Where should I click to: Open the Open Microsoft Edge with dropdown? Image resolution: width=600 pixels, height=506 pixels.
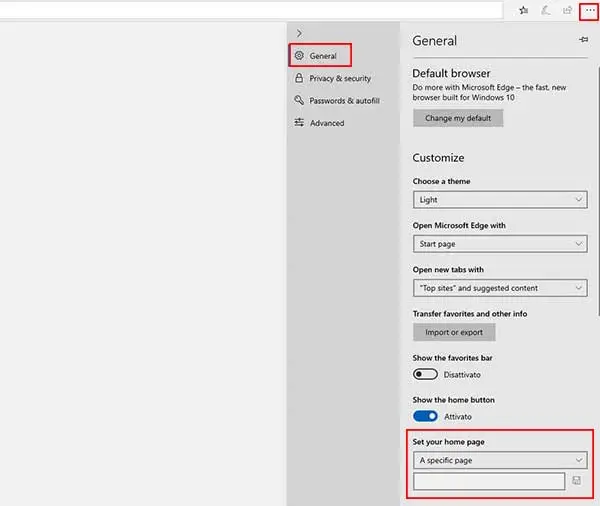coord(500,244)
